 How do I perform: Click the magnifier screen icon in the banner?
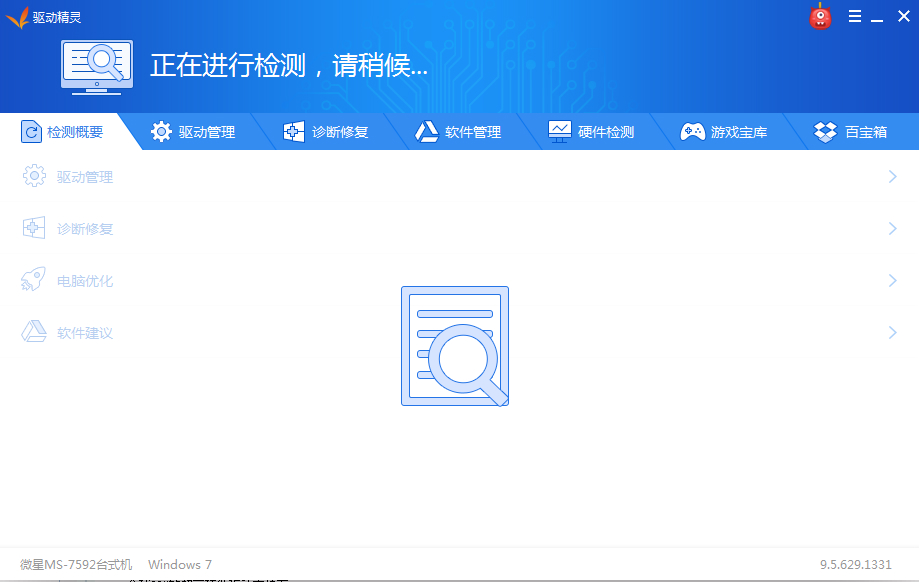[x=96, y=65]
